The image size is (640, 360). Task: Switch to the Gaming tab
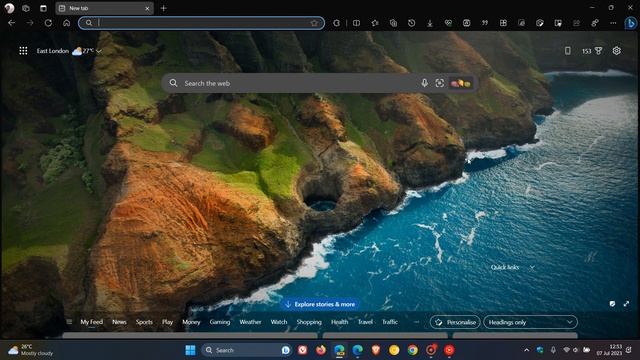tap(220, 322)
